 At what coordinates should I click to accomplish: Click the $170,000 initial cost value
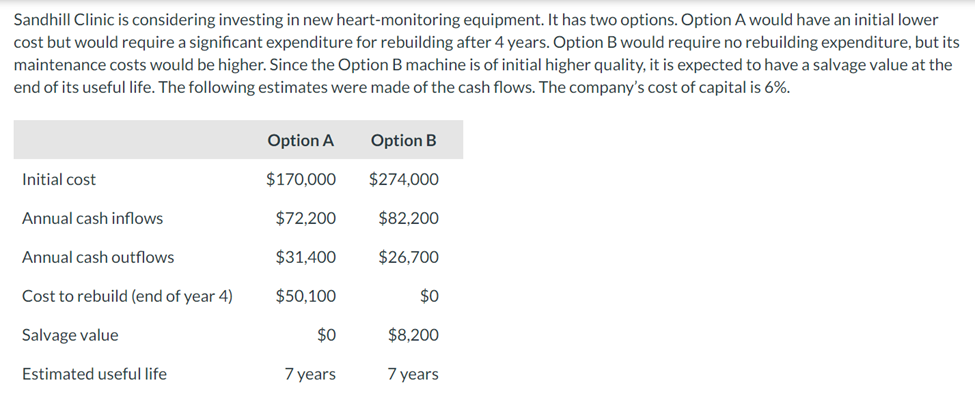tap(300, 180)
